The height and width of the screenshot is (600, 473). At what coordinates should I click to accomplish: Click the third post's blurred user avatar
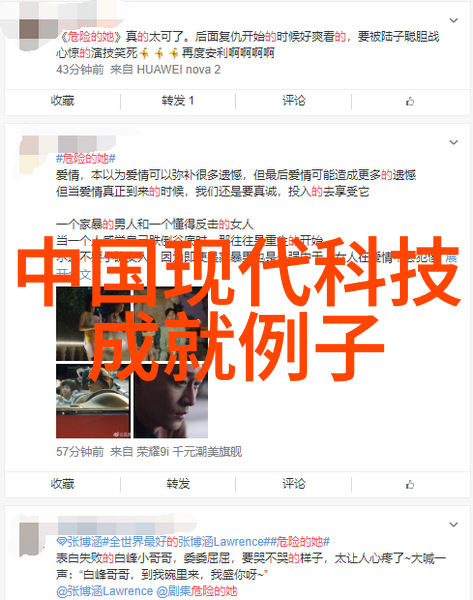tap(29, 540)
